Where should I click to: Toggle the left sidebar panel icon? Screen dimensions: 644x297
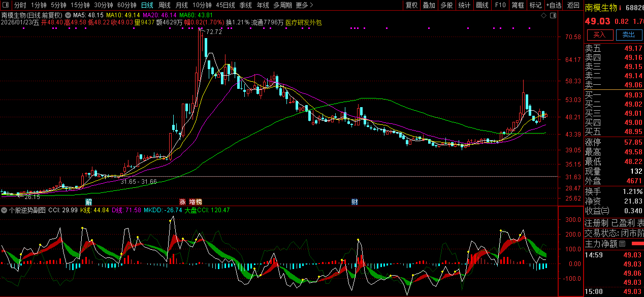(6, 6)
